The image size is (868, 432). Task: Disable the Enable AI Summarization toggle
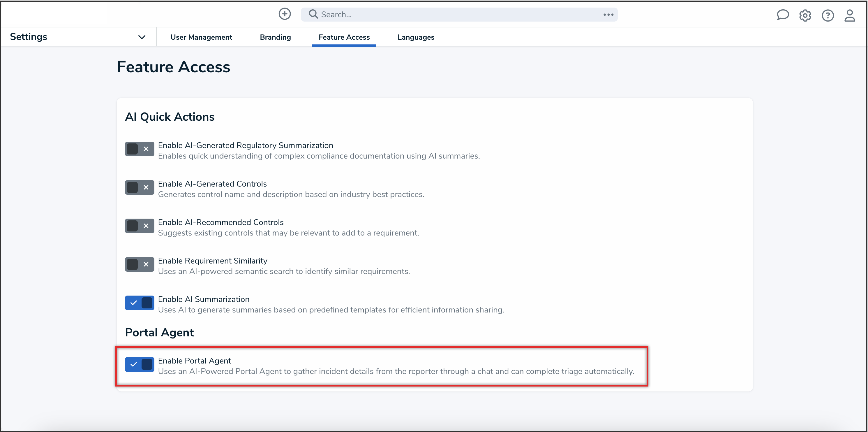point(139,303)
